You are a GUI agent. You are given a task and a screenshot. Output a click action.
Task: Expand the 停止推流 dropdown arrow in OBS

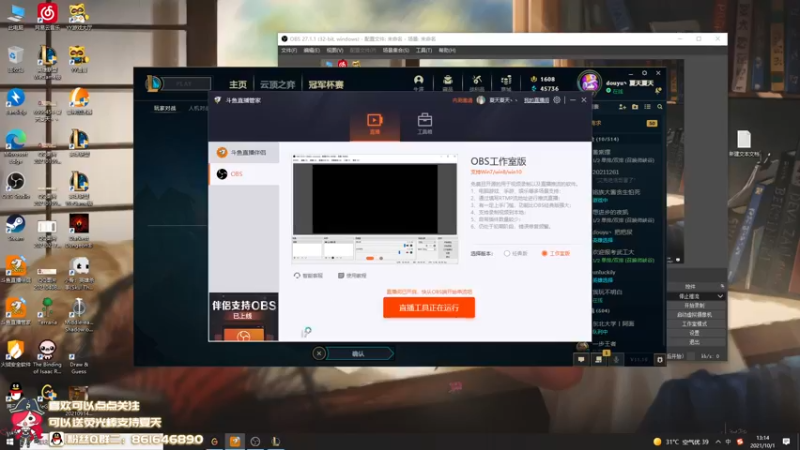point(720,296)
